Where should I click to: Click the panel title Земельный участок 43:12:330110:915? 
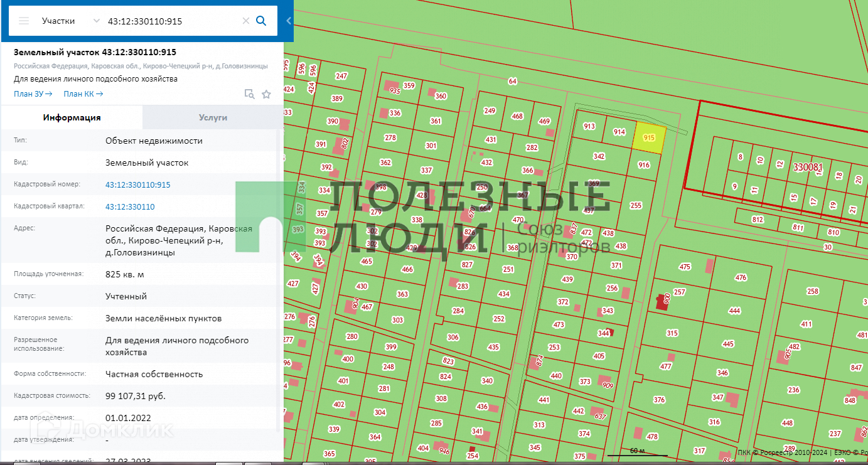[x=95, y=52]
